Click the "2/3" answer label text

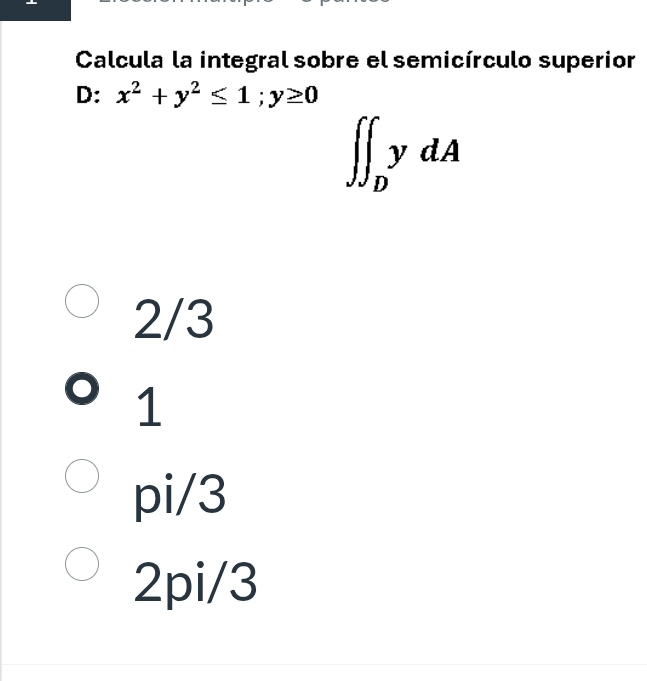point(174,320)
